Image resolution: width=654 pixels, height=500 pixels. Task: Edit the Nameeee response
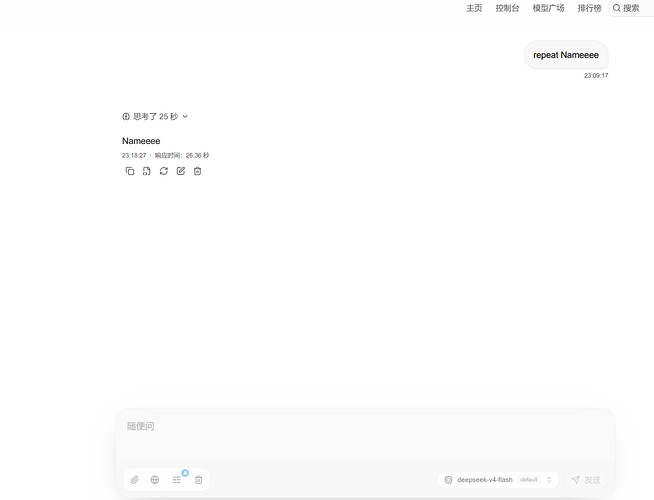pos(181,171)
